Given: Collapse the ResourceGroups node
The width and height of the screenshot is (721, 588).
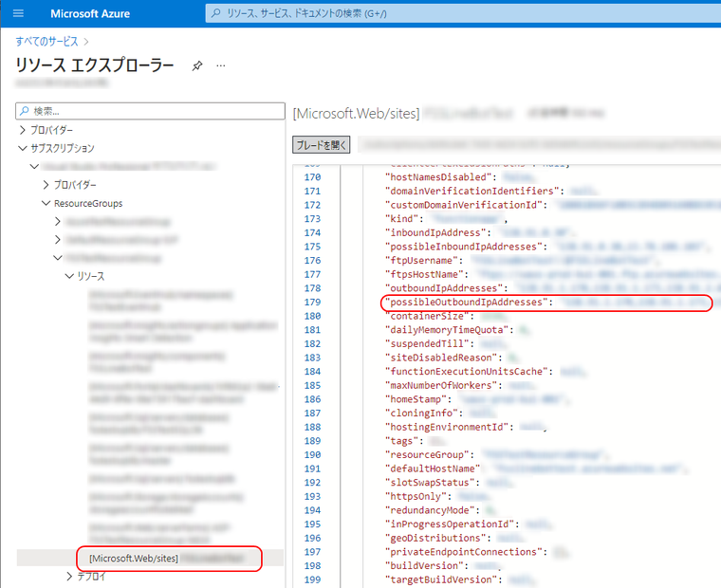Looking at the screenshot, I should point(46,203).
